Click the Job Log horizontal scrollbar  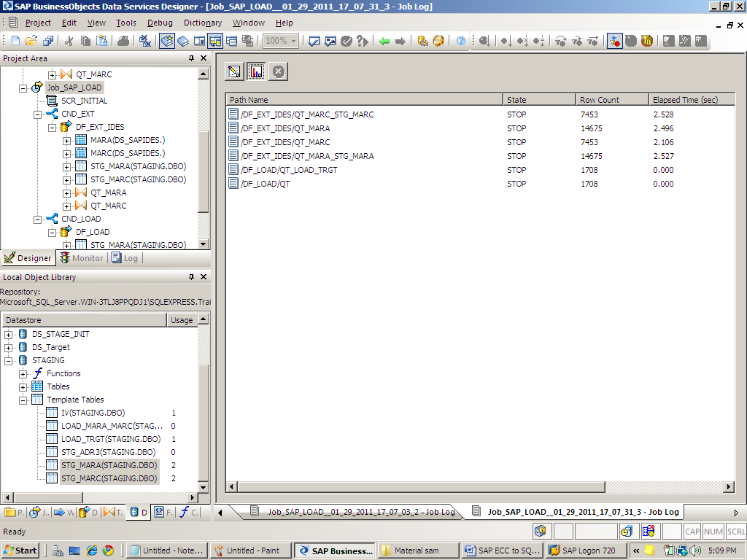point(422,486)
